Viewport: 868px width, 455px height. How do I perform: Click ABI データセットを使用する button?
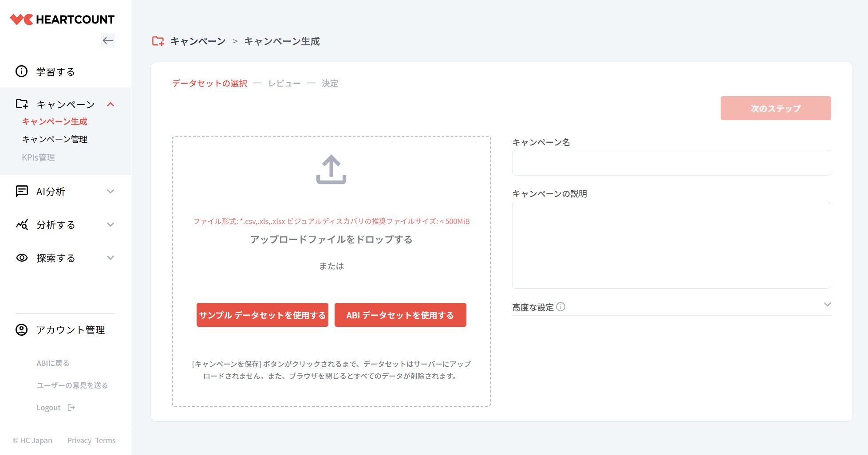point(400,315)
